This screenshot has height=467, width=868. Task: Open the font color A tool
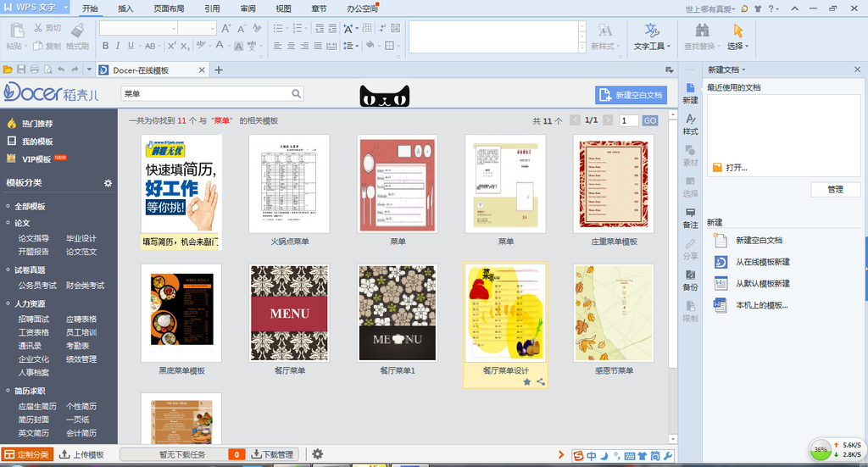[220, 46]
